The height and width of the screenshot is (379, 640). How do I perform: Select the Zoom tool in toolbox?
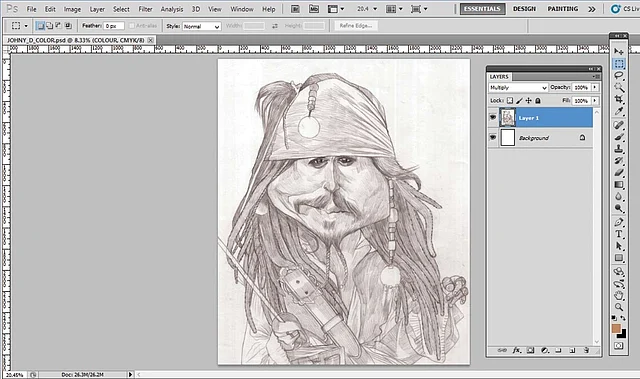click(619, 307)
